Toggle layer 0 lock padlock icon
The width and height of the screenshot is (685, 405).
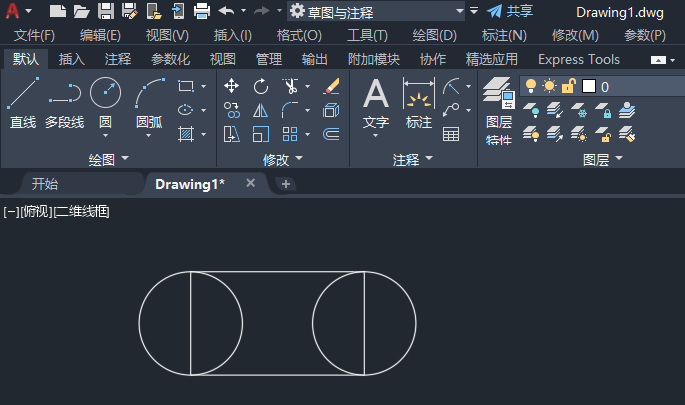(x=568, y=86)
